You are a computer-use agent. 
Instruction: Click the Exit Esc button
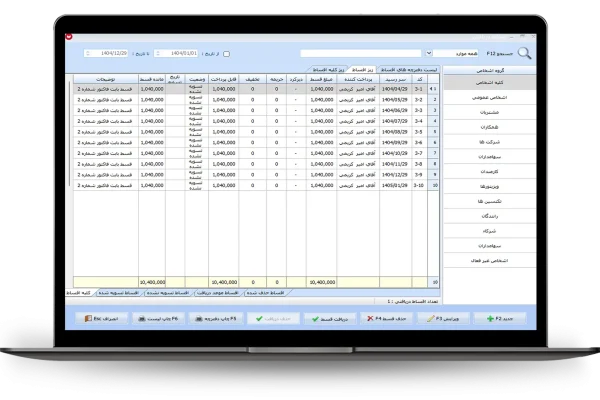click(x=105, y=316)
